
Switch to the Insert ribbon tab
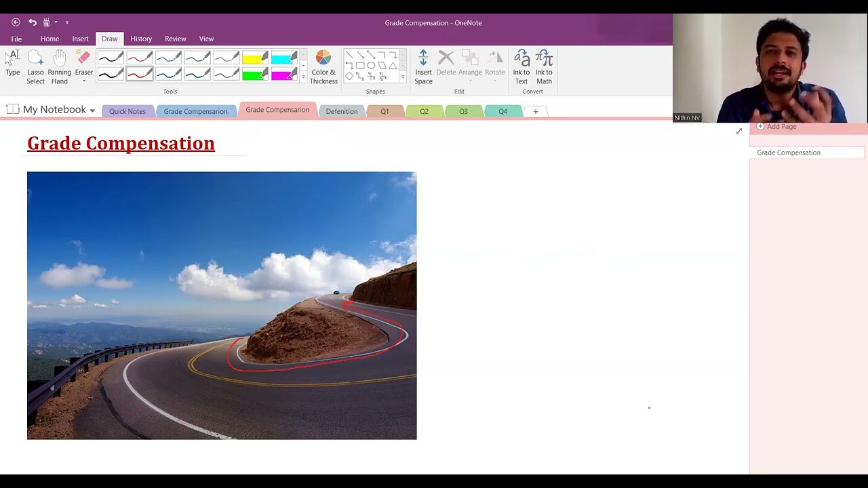tap(80, 39)
